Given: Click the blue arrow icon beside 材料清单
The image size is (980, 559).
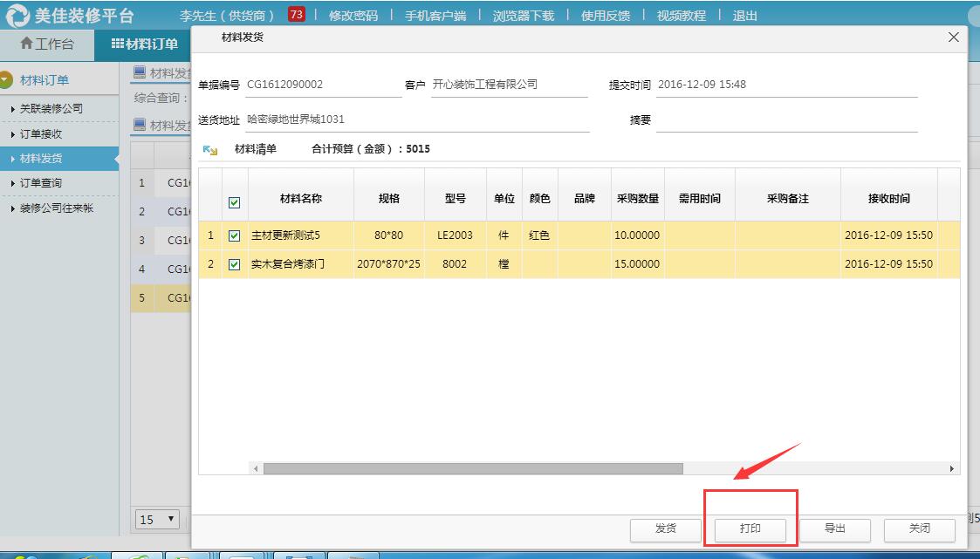Looking at the screenshot, I should pyautogui.click(x=209, y=149).
